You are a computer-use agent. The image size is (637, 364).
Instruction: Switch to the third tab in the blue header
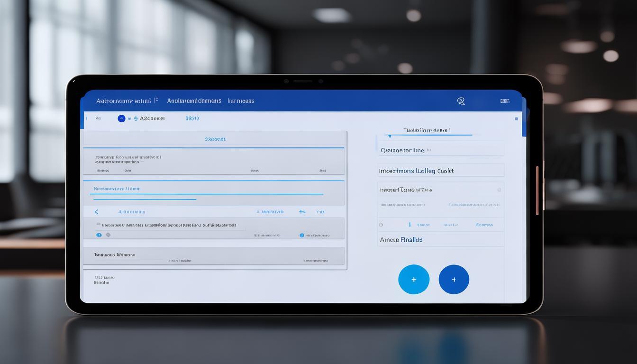pos(241,101)
